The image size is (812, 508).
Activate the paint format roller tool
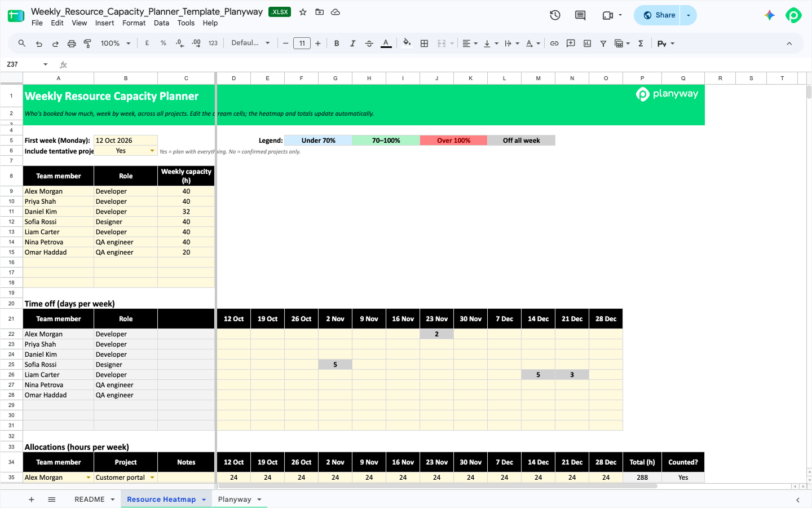[x=87, y=43]
